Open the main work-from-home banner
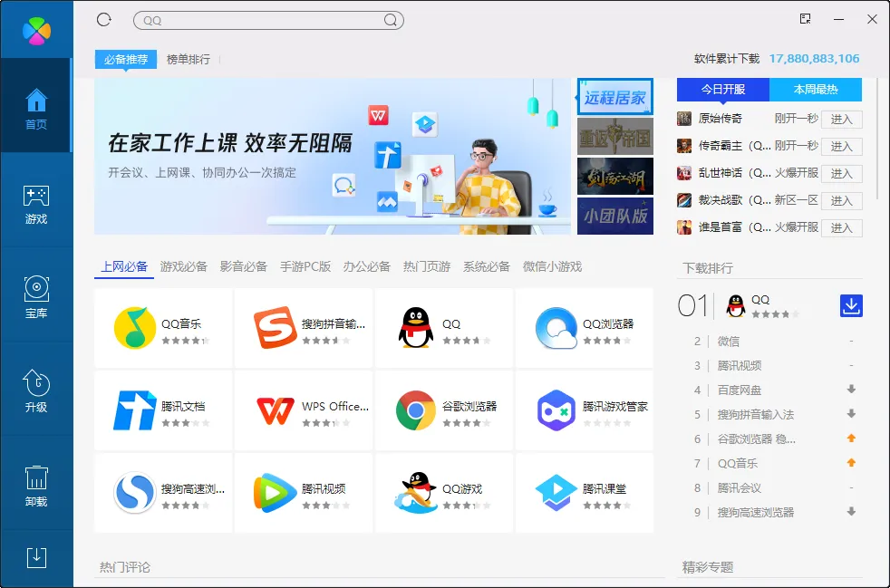 pyautogui.click(x=333, y=156)
